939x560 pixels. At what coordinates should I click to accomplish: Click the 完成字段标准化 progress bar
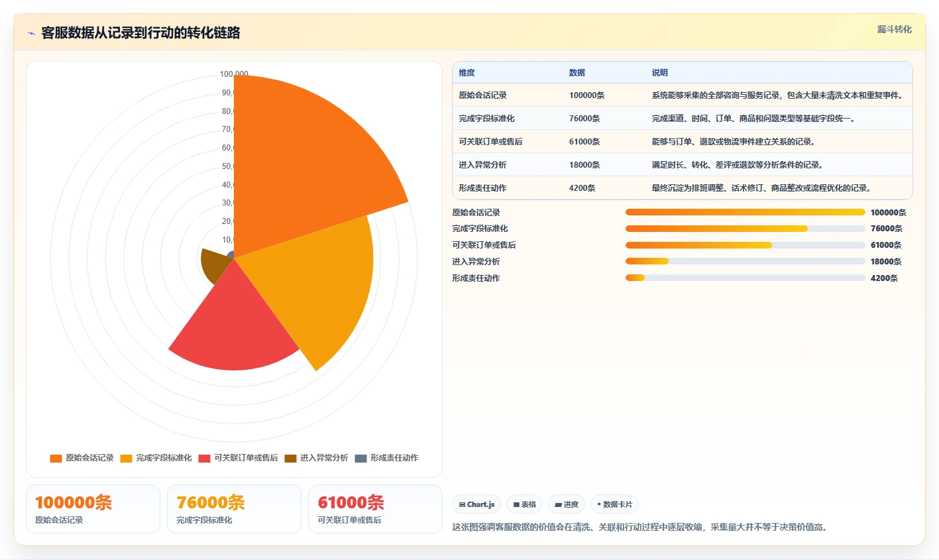(746, 229)
